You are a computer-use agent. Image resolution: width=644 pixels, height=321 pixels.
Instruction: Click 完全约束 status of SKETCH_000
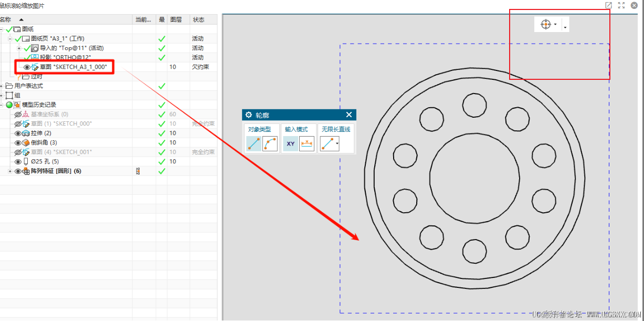coord(204,123)
